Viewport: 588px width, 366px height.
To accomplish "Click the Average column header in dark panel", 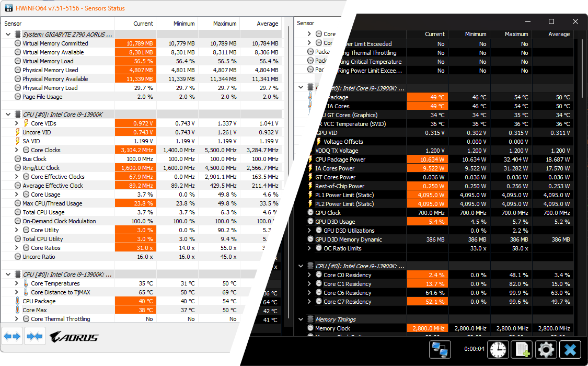I will pos(559,34).
